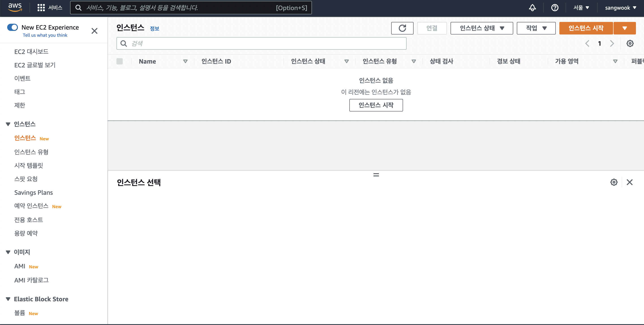Viewport: 644px width, 325px height.
Task: Open the 인스턴스 상태 dropdown
Action: (x=481, y=28)
